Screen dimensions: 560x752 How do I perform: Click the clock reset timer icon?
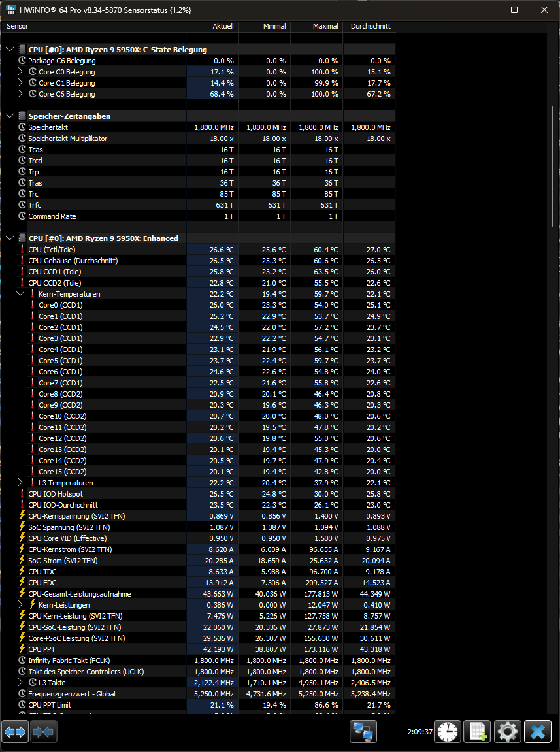448,732
